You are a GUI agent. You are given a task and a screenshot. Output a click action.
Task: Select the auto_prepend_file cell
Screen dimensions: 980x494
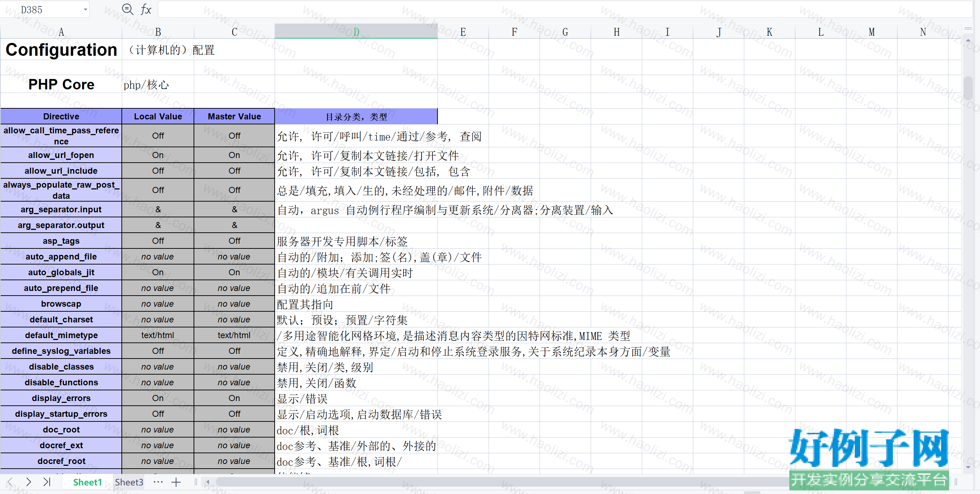click(x=61, y=288)
